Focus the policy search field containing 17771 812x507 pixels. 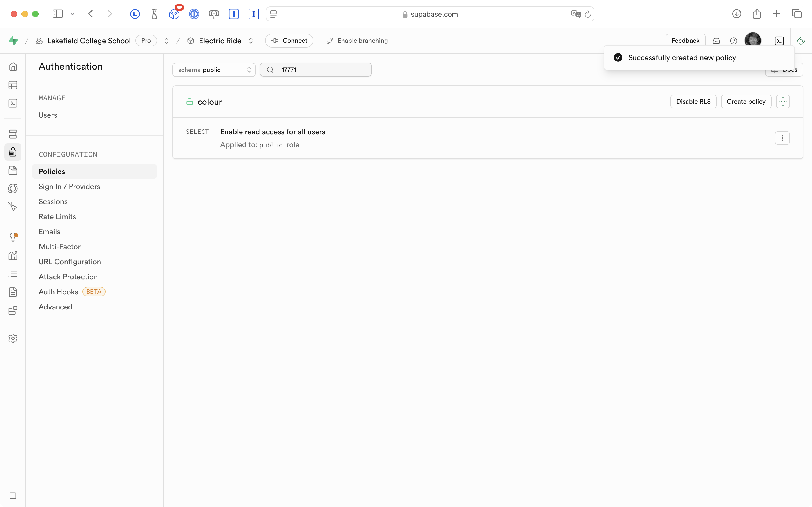click(322, 70)
